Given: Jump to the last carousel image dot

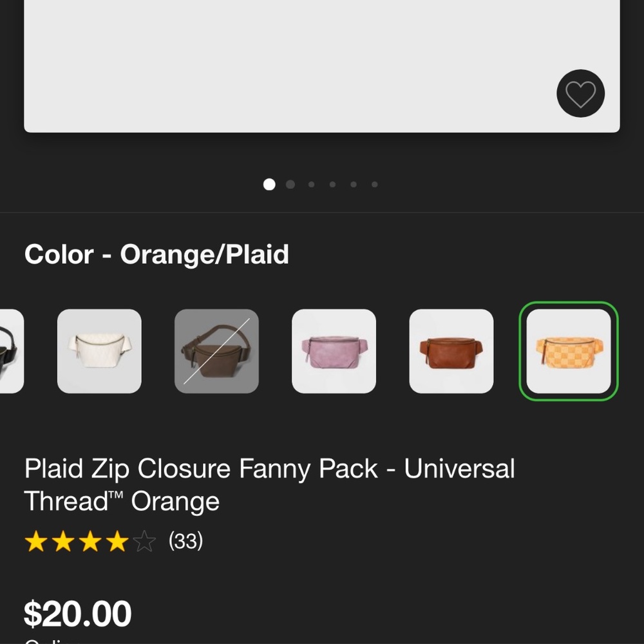Looking at the screenshot, I should click(374, 184).
